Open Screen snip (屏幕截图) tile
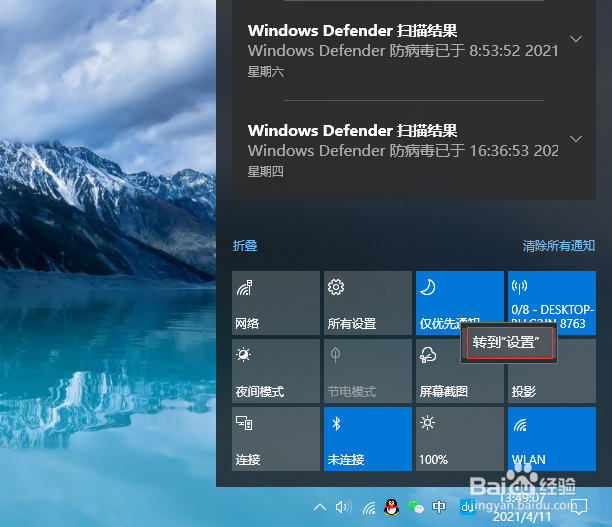Image resolution: width=612 pixels, height=527 pixels. click(x=459, y=371)
